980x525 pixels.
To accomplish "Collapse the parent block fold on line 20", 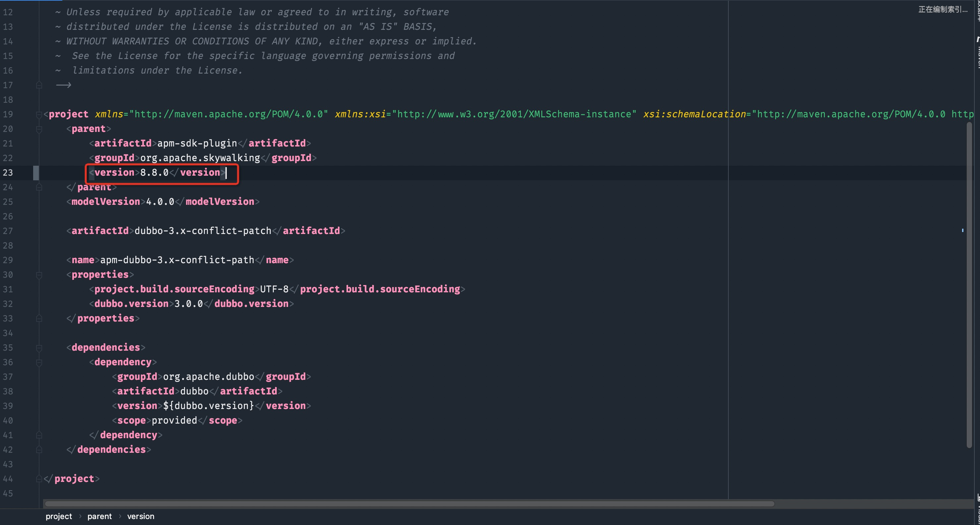I will [x=39, y=129].
